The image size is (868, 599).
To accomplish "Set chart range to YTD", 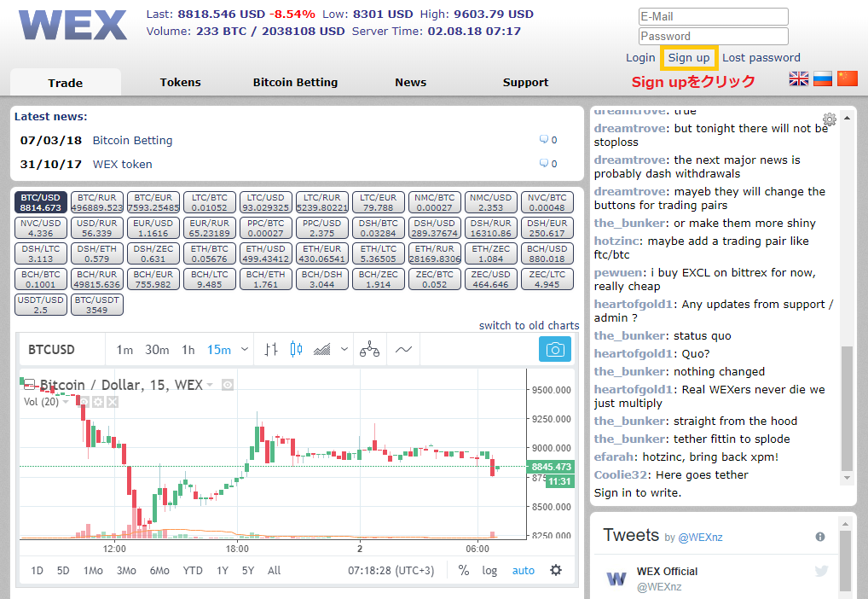I will tap(193, 570).
